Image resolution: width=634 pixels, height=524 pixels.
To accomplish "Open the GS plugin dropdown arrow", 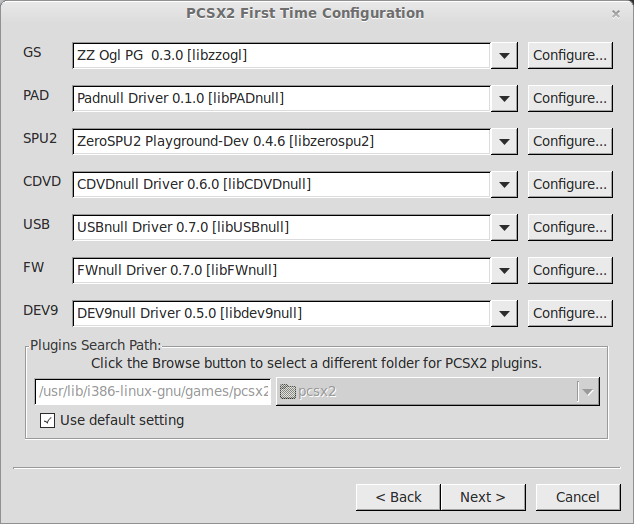I will pyautogui.click(x=504, y=56).
